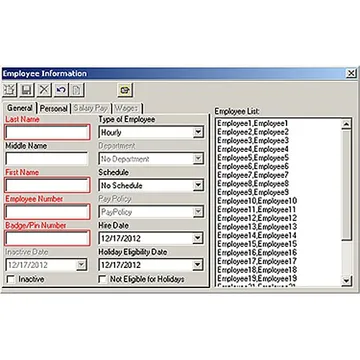
Task: Select Employee5,Employee5 in Employee List
Action: [253, 158]
